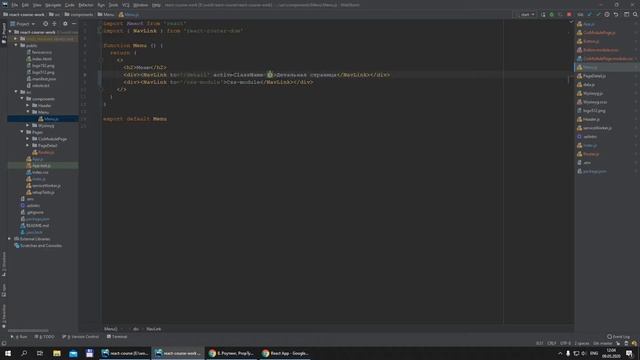
Task: Click the Git update project icon
Action: [x=589, y=14]
